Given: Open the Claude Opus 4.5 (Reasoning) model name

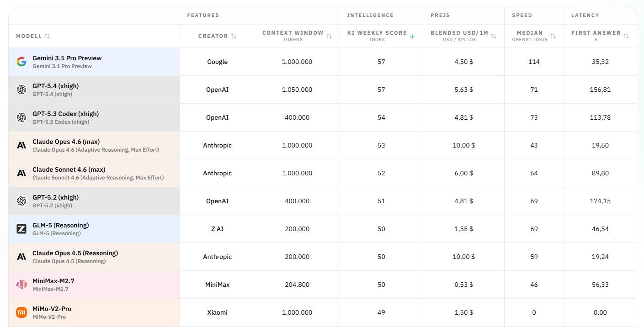Looking at the screenshot, I should (75, 253).
